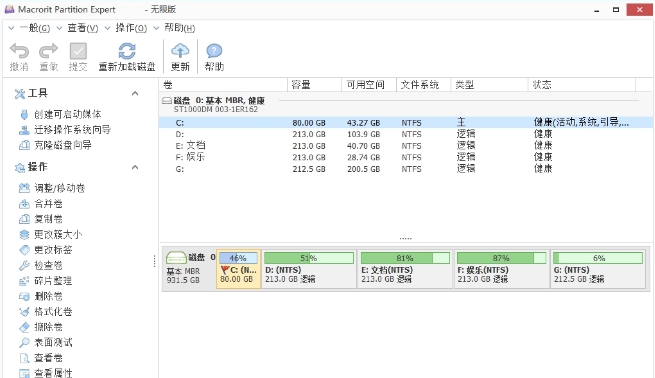Collapse the 操作 section chevron
Image resolution: width=655 pixels, height=378 pixels.
coord(135,167)
